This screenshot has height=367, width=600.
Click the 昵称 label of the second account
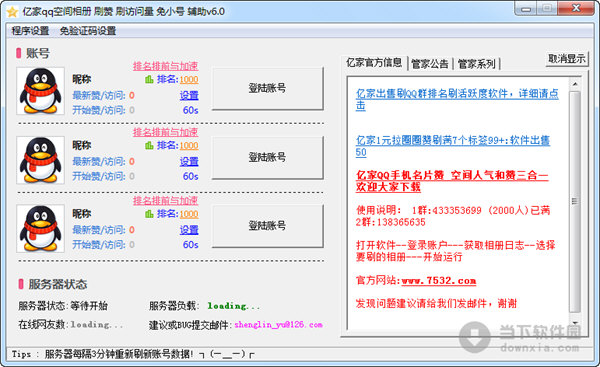click(x=82, y=145)
